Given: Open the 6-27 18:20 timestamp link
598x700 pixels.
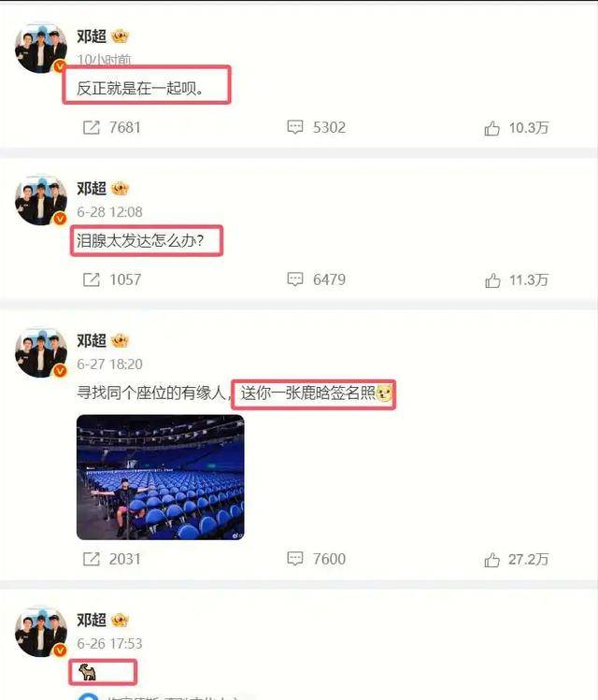Looking at the screenshot, I should (x=109, y=364).
